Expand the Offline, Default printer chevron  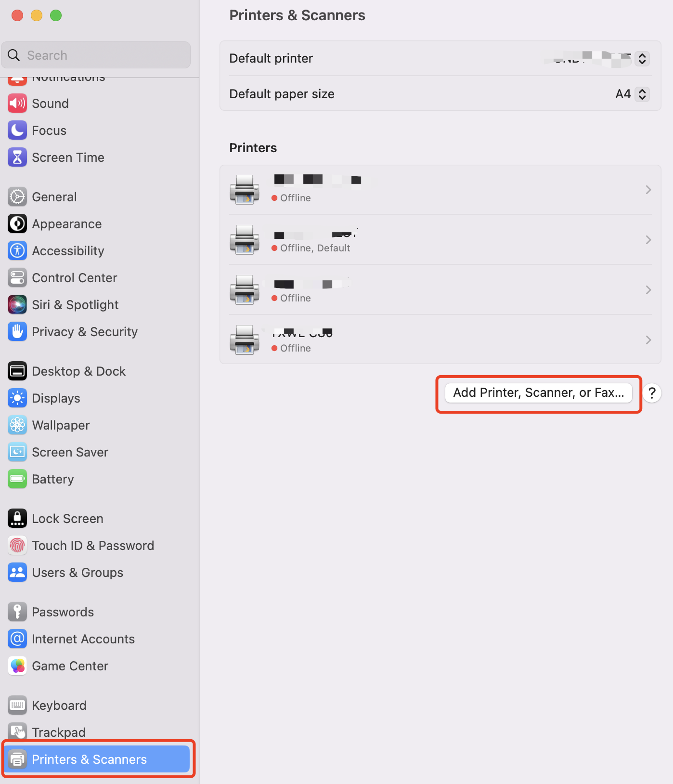(648, 240)
